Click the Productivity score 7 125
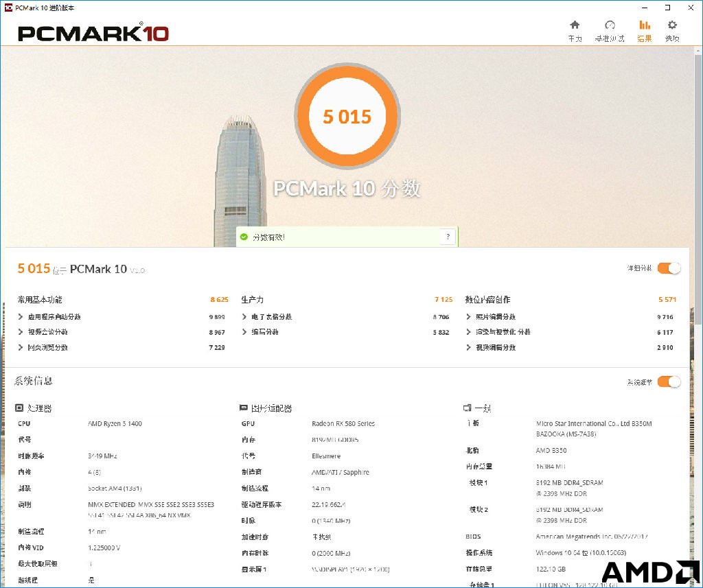703x588 pixels. (443, 299)
